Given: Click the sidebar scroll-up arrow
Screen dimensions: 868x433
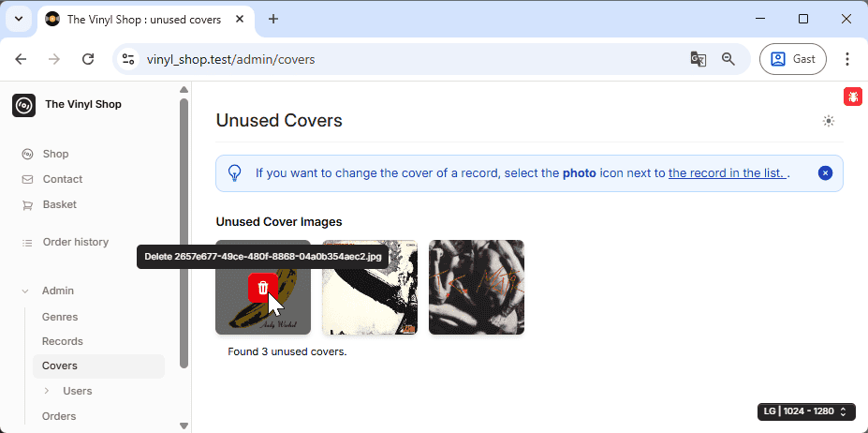Looking at the screenshot, I should [184, 90].
